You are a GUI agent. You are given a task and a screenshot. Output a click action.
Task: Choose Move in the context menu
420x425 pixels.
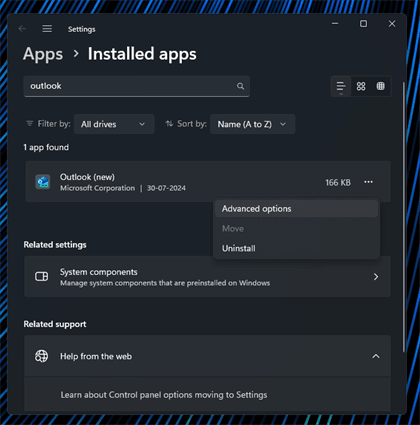pos(296,229)
